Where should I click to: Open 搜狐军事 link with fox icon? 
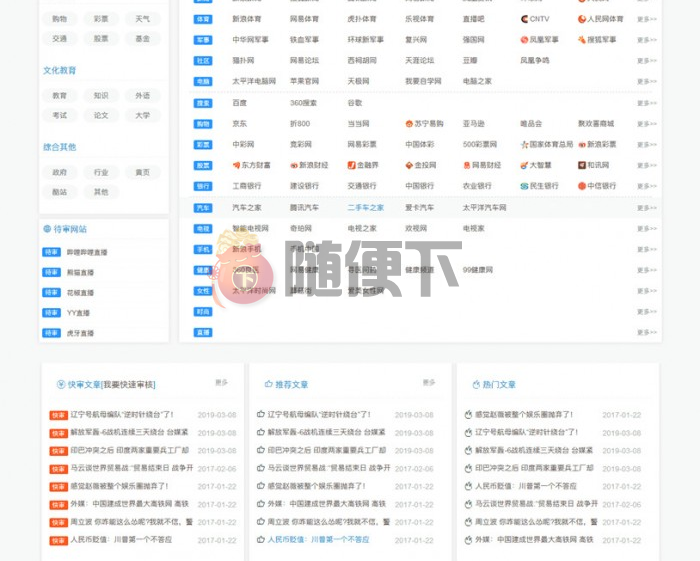point(597,40)
